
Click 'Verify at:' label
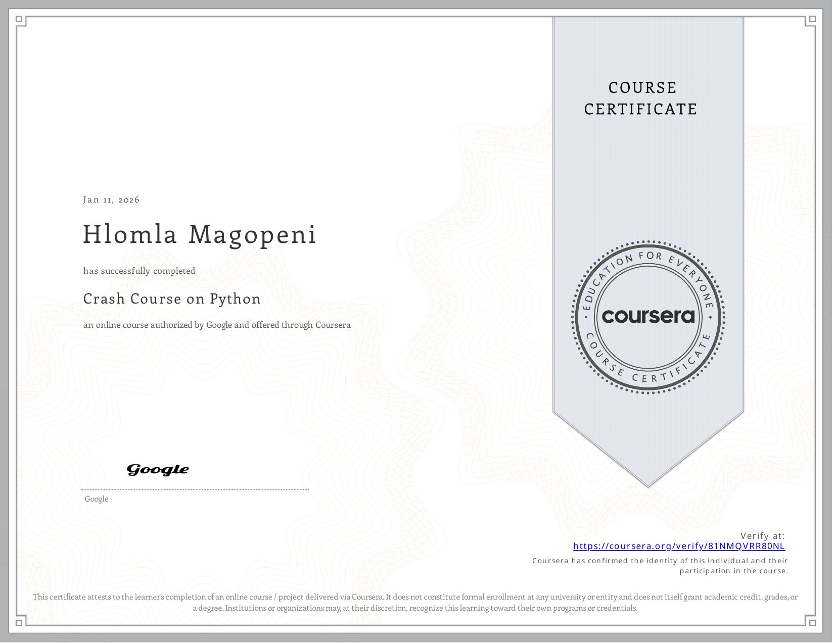coord(763,536)
